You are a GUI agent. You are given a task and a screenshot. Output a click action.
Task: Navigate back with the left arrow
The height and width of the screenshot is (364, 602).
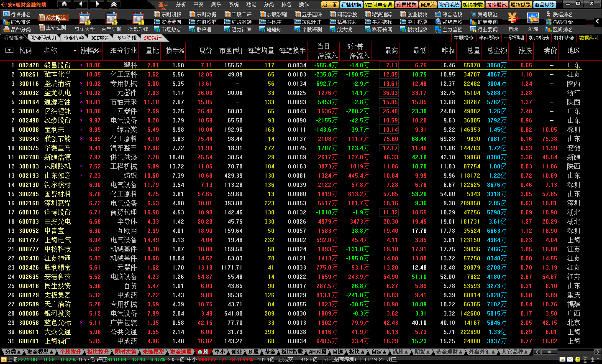[80, 4]
